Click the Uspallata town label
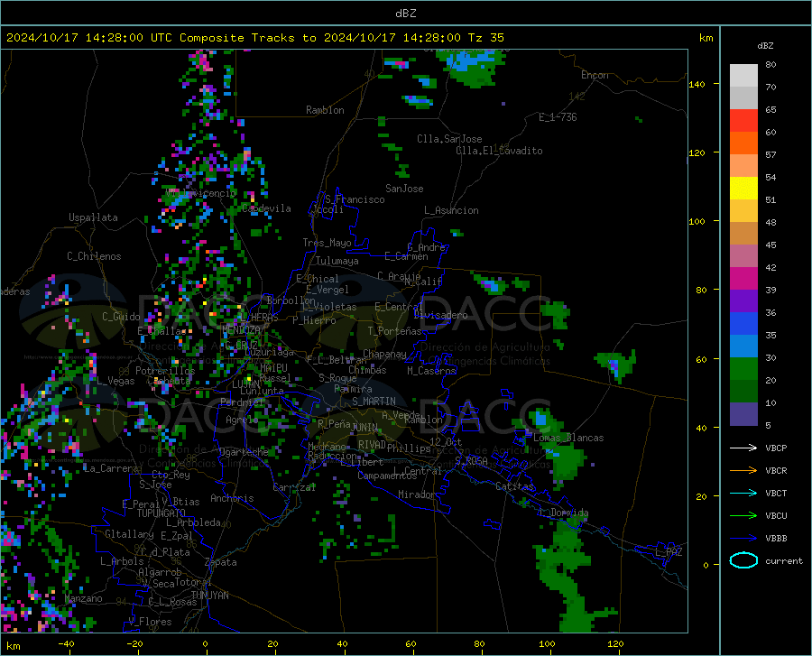812x656 pixels. [93, 217]
